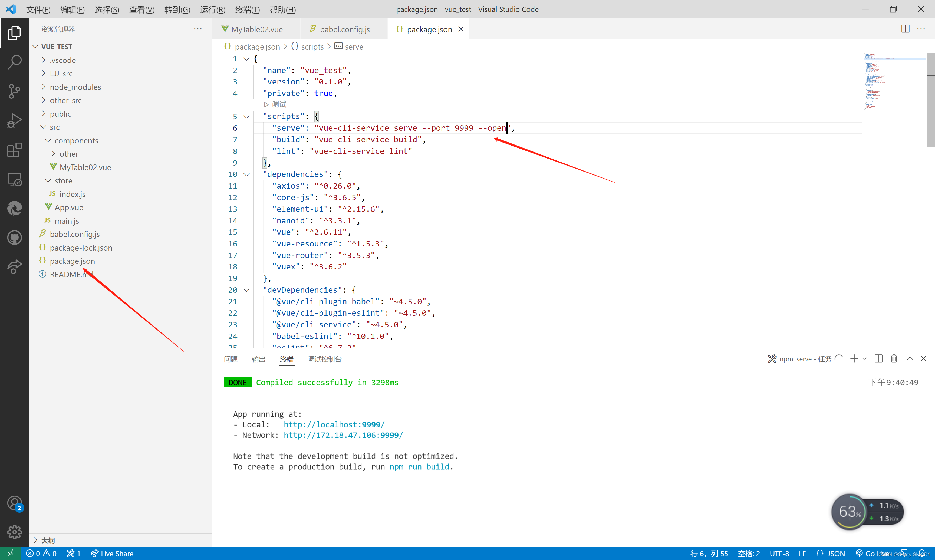Screen dimensions: 935x560
Task: Open the 终端(T) menu
Action: (247, 9)
